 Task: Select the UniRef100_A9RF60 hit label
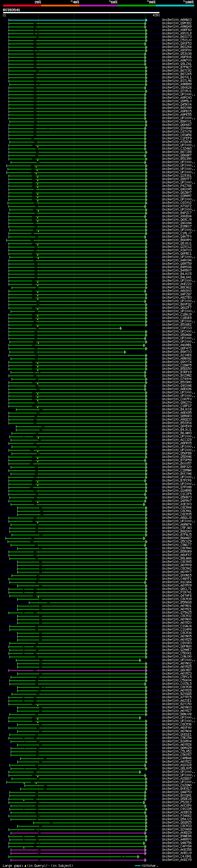coord(177,30)
